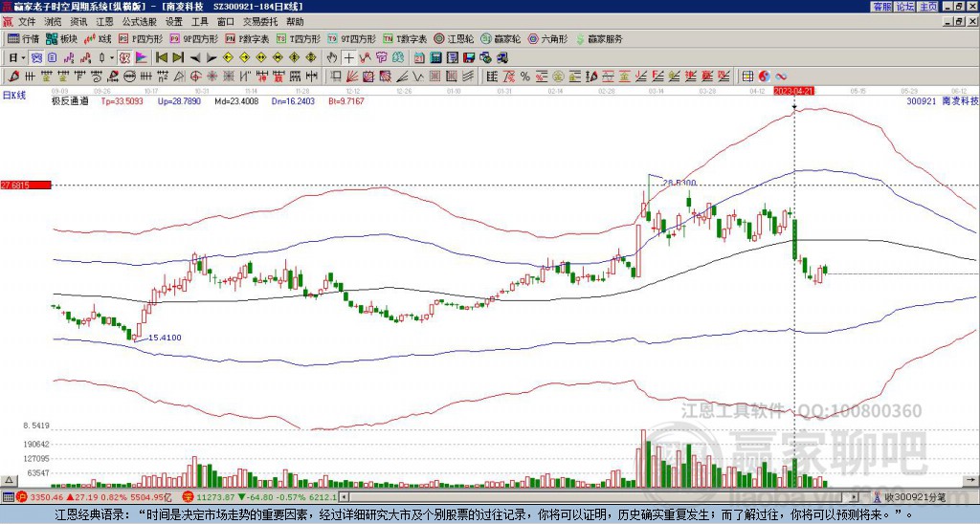This screenshot has width=980, height=524.
Task: Click the 客服 button in title bar
Action: click(x=881, y=7)
